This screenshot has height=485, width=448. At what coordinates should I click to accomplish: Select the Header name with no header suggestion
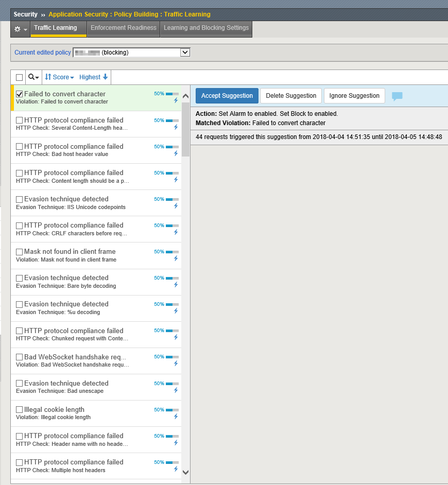96,440
